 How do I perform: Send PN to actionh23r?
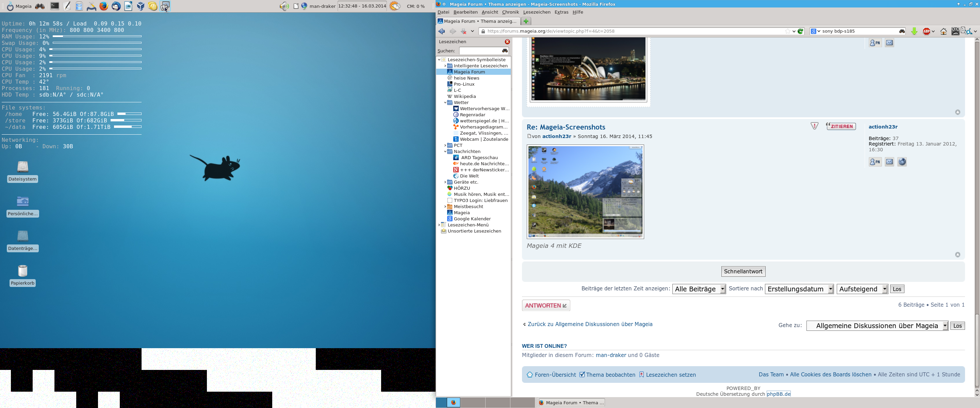coord(875,161)
